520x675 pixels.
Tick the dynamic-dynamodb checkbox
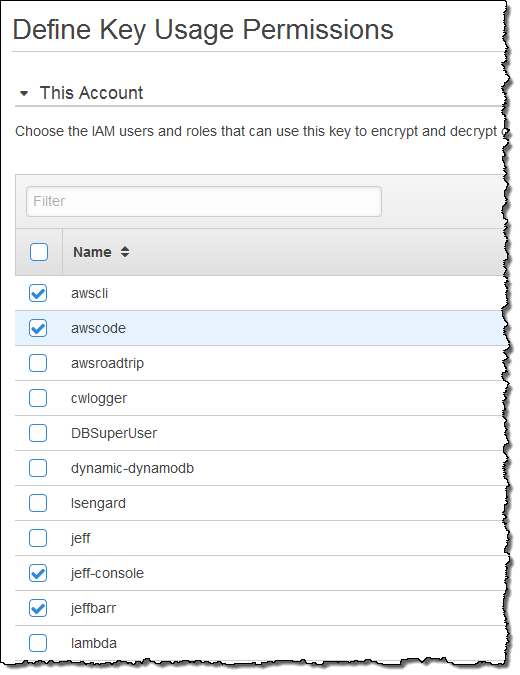tap(38, 468)
